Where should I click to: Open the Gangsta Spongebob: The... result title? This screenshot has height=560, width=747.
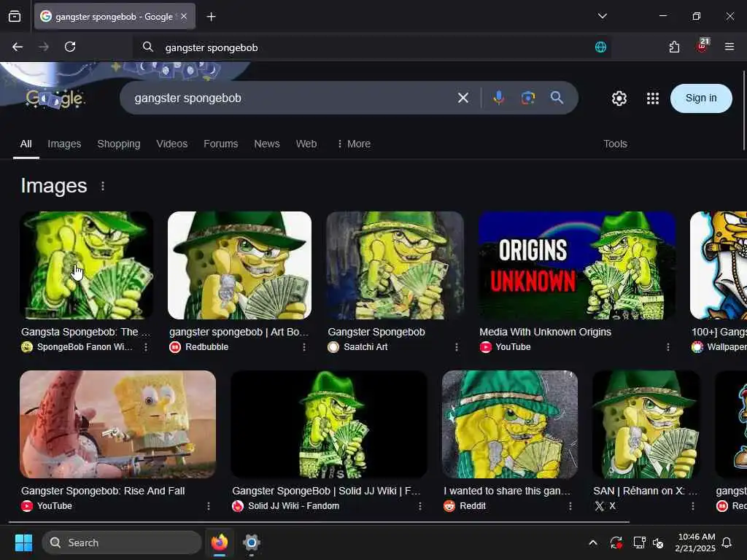[x=86, y=332]
